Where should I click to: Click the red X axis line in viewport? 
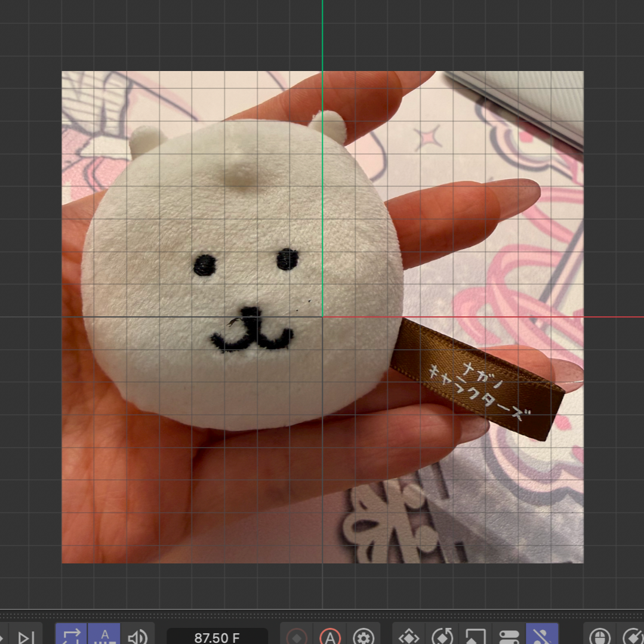coord(483,317)
